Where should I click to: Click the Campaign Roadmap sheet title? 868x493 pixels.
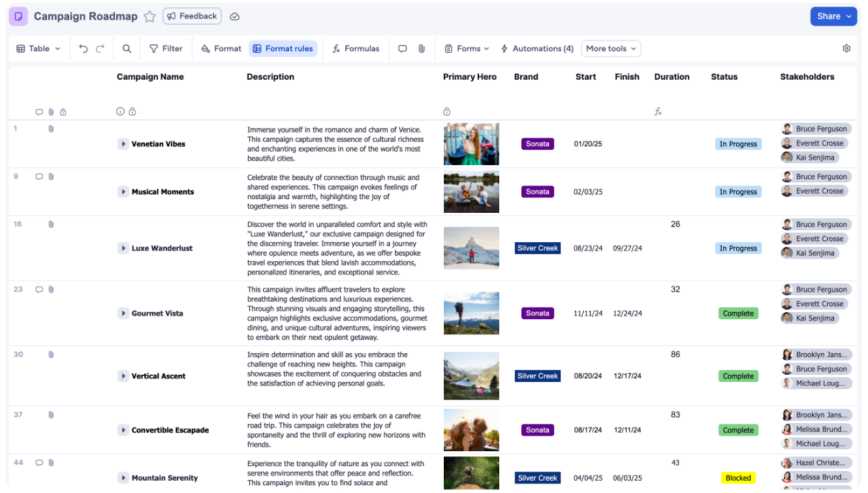pyautogui.click(x=85, y=16)
